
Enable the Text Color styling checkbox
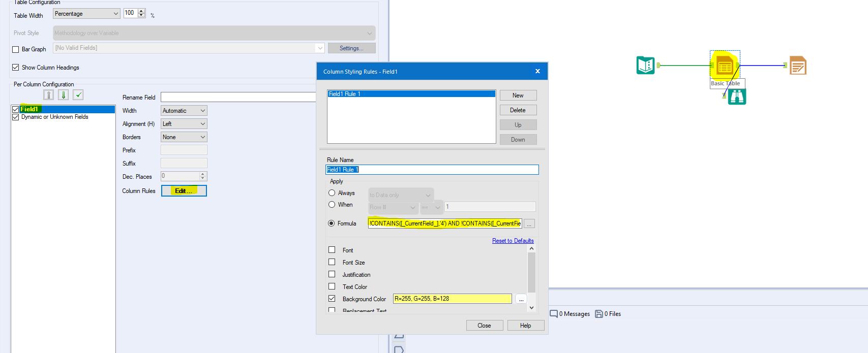(x=332, y=286)
